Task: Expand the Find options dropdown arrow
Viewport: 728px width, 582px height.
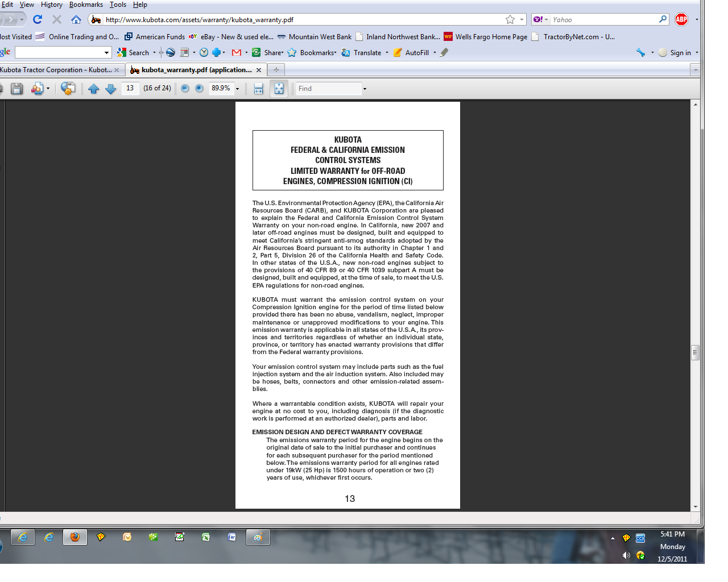Action: tap(365, 89)
